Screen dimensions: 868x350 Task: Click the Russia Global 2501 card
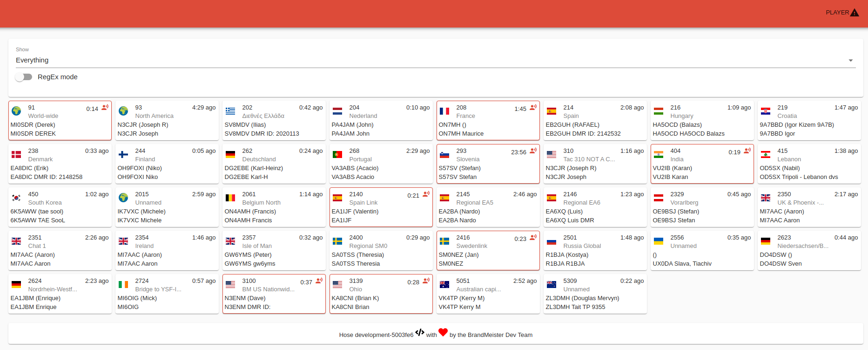(x=595, y=251)
